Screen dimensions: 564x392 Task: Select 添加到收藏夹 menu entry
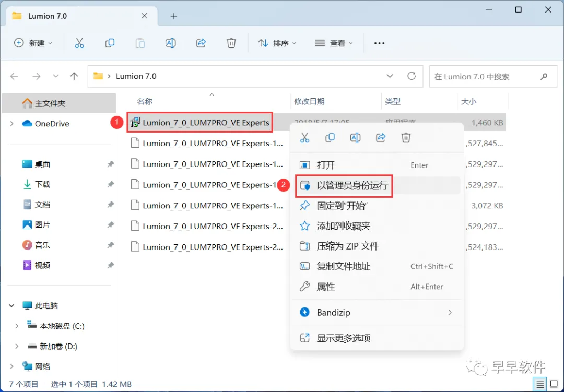(x=377, y=226)
